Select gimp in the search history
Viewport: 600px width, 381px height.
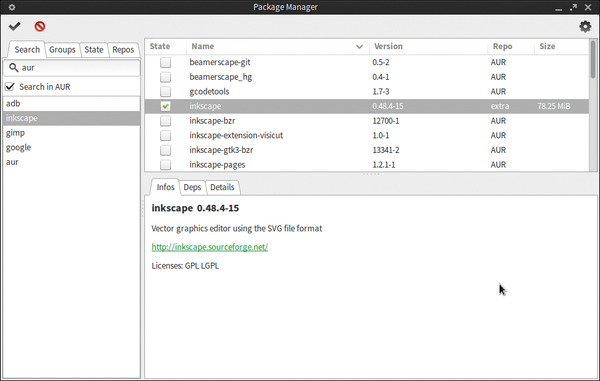tap(72, 133)
